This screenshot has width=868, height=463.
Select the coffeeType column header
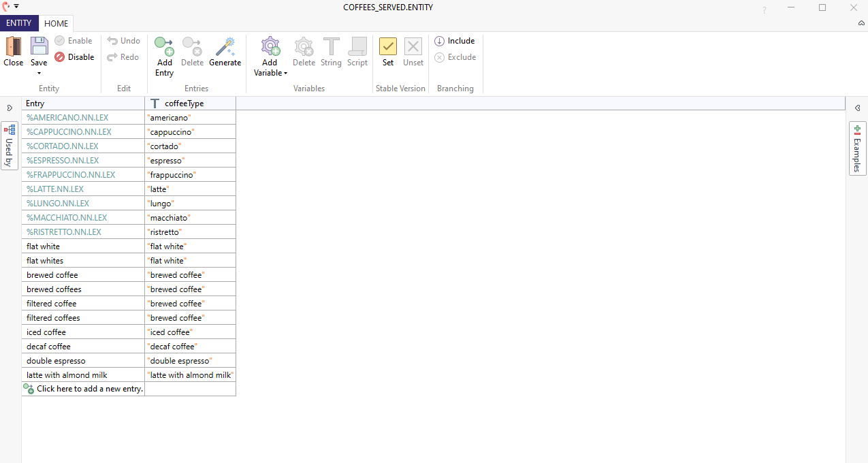point(184,103)
